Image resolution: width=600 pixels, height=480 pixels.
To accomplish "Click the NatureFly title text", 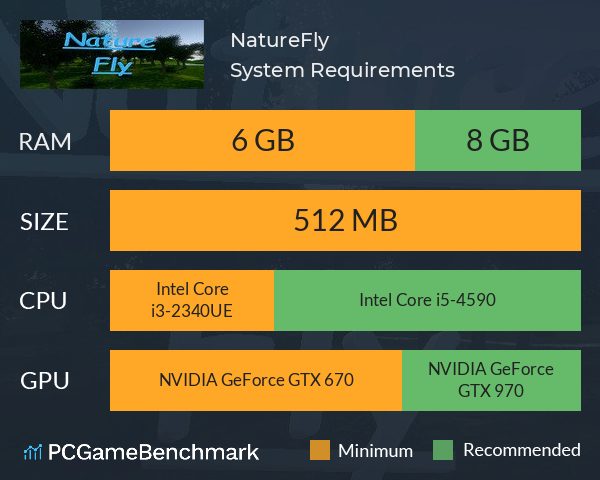I will [x=280, y=41].
